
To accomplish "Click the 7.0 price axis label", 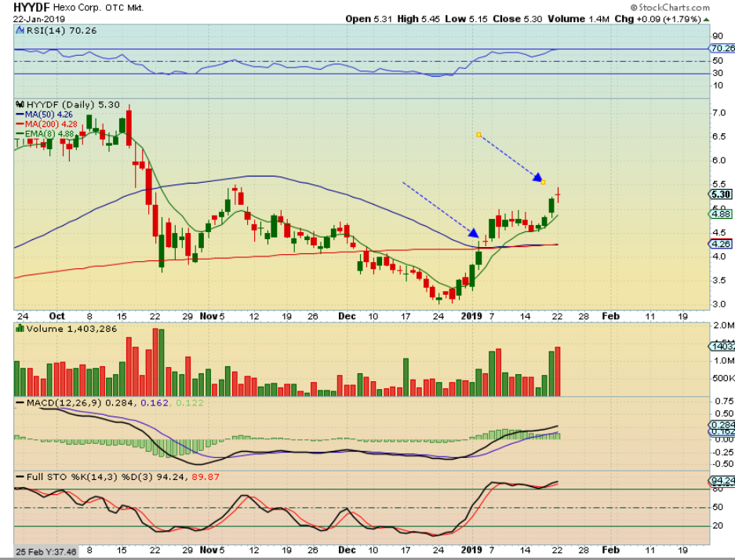I will point(719,113).
